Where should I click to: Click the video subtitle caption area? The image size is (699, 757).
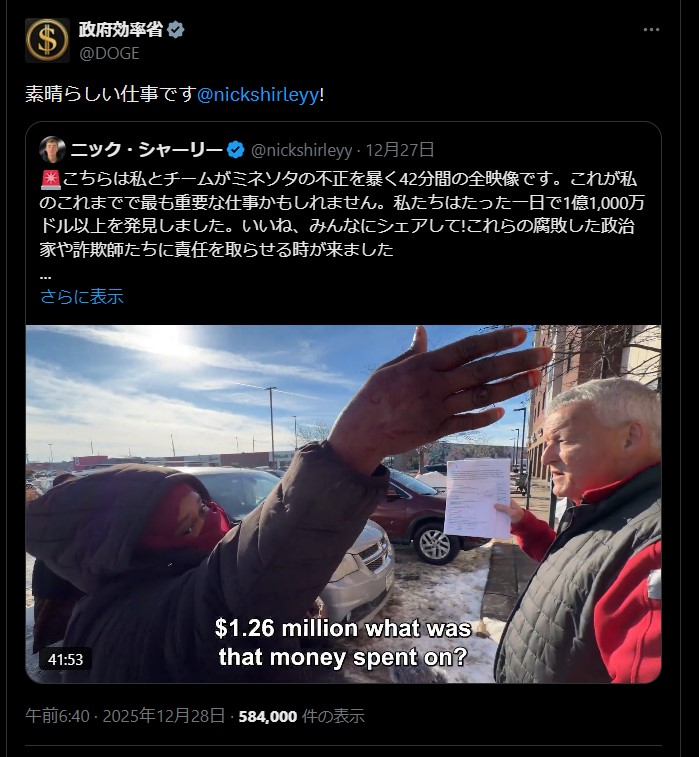point(343,643)
